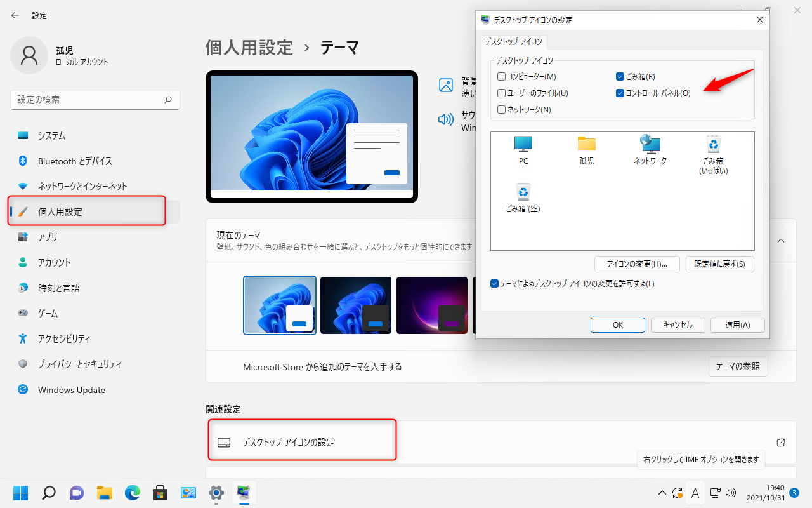Image resolution: width=812 pixels, height=508 pixels.
Task: Uncheck the コントロール パネル(O) checkbox
Action: pos(620,93)
